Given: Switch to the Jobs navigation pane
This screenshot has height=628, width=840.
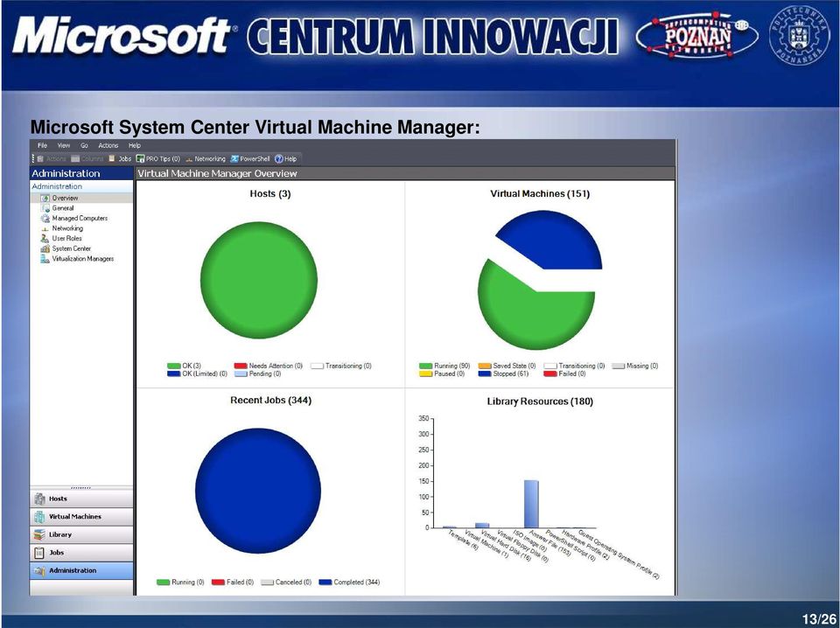Looking at the screenshot, I should click(x=81, y=553).
